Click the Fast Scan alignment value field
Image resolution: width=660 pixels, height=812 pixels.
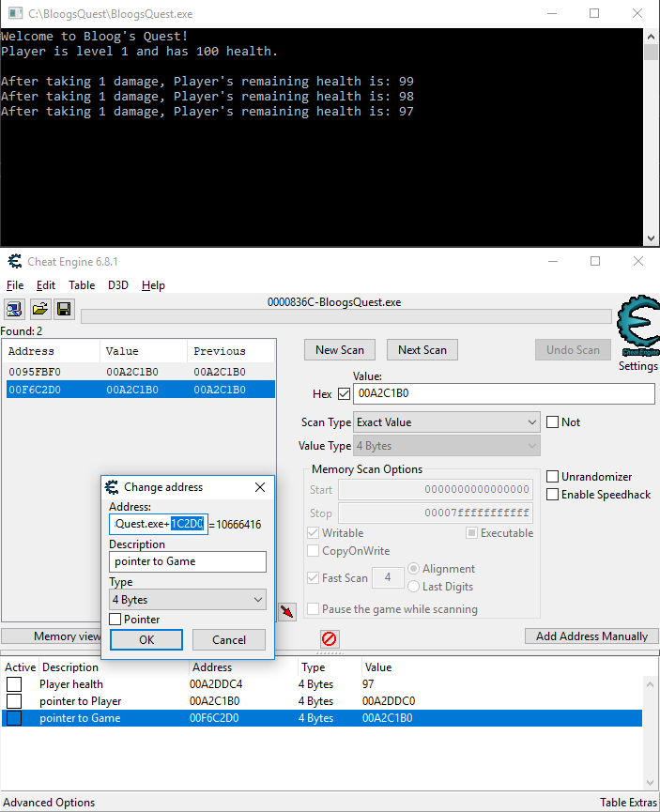click(388, 577)
